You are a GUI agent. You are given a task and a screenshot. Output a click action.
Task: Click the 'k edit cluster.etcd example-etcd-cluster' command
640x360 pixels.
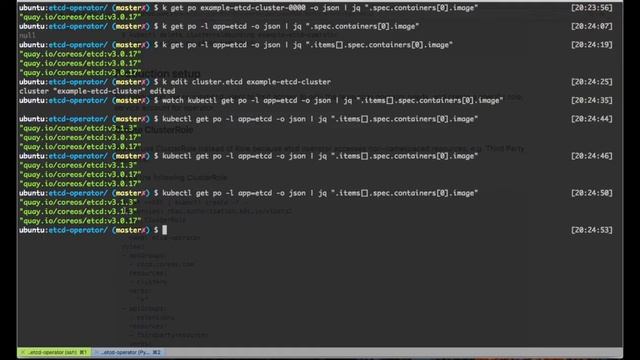[247, 82]
